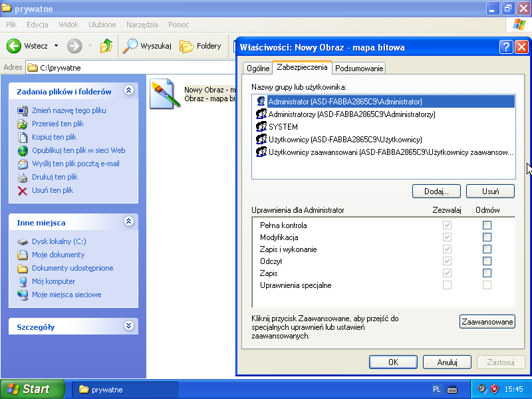Click the red X Usuń ten plik icon
The width and height of the screenshot is (532, 399).
(23, 190)
